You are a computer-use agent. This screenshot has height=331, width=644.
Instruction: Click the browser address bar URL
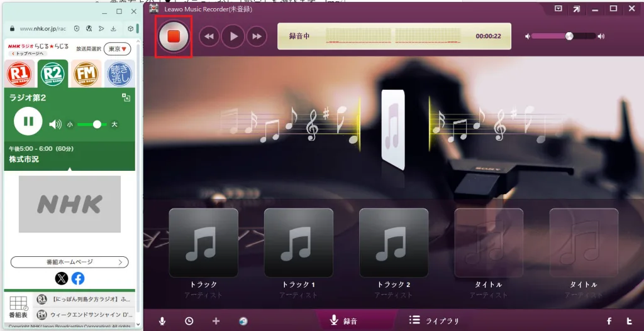pos(42,29)
